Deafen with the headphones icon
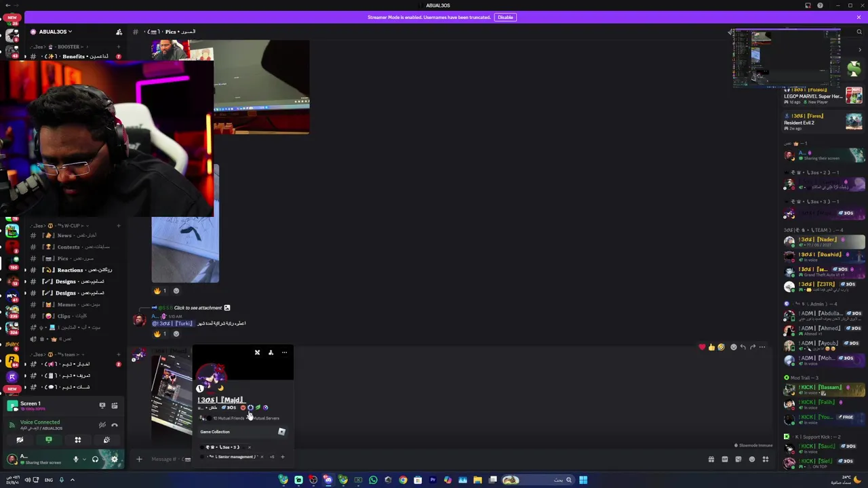 click(95, 460)
